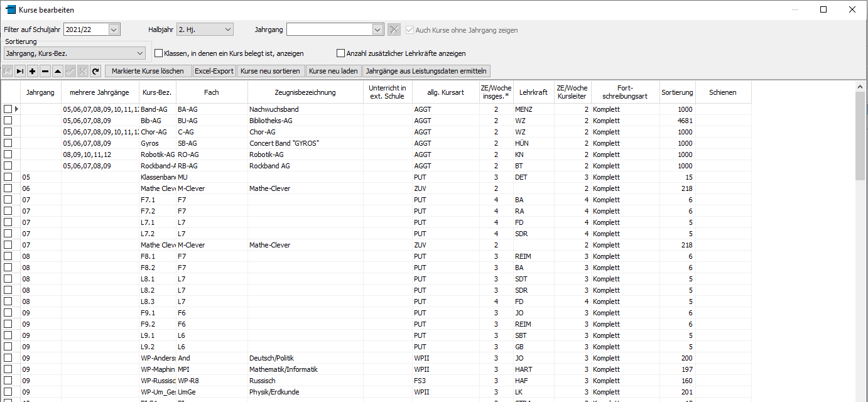Go to first record navigator icon

tap(8, 71)
